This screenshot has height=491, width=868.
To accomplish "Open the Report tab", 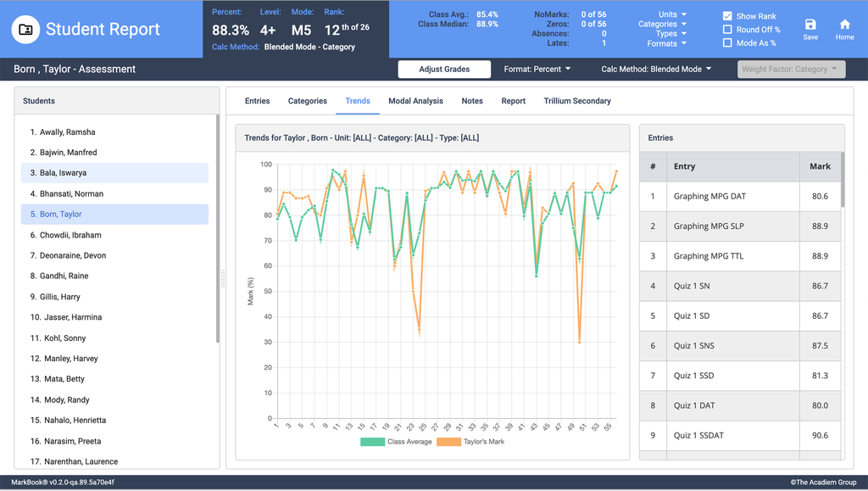I will tap(513, 101).
